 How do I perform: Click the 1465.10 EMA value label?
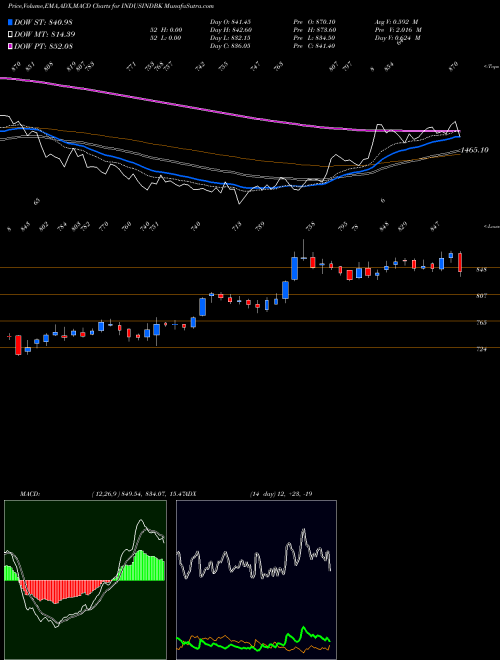(x=475, y=150)
